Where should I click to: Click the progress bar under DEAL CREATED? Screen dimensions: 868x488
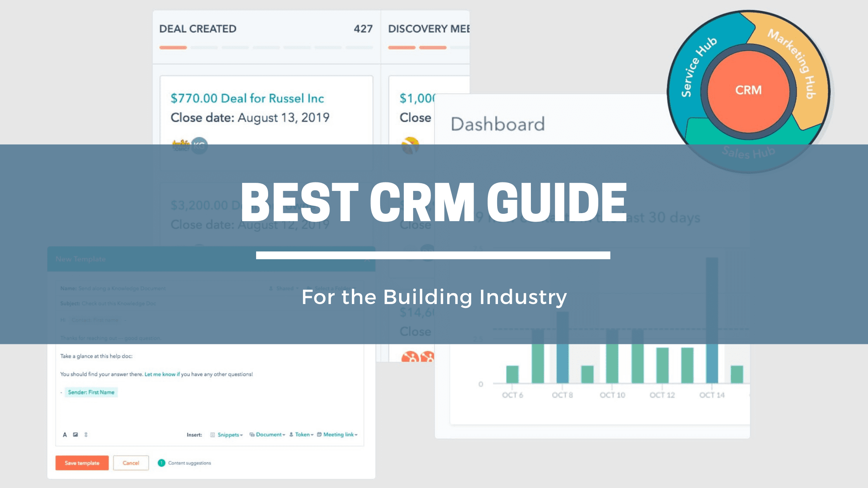tap(173, 47)
